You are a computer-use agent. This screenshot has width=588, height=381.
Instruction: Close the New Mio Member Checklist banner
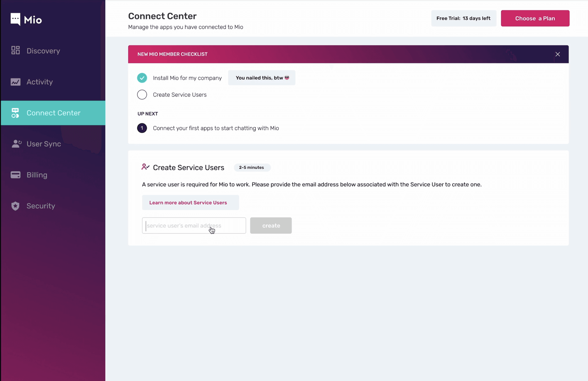[558, 54]
